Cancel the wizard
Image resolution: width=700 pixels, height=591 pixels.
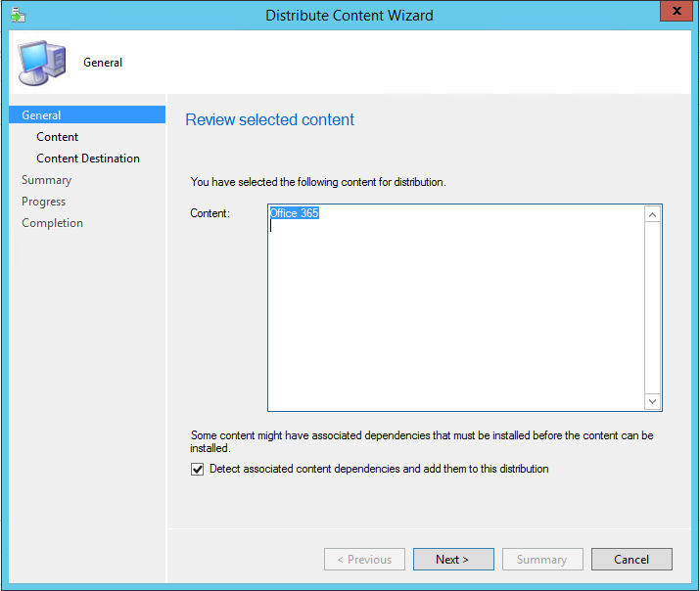pos(631,560)
